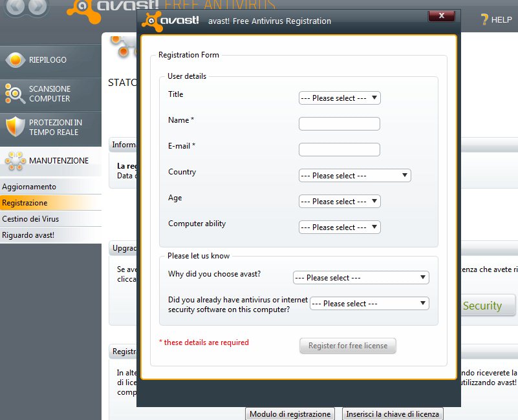
Task: Open the 'Why did you choose avast?' dropdown
Action: [361, 278]
